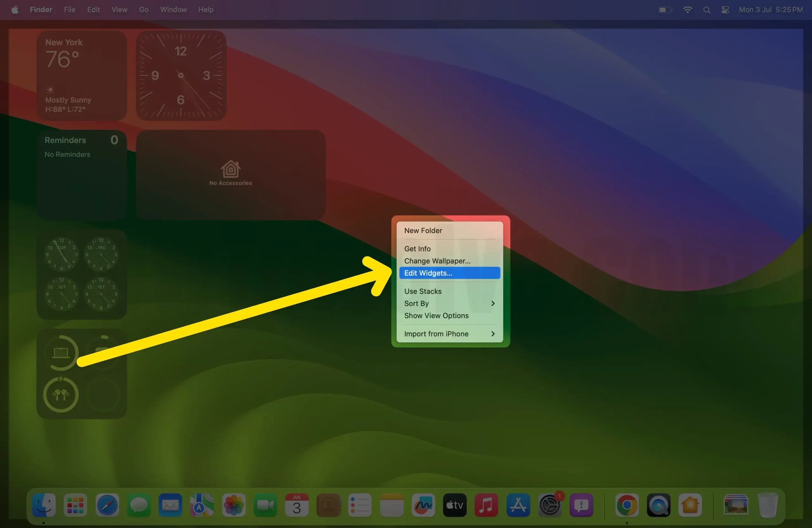Open the App Store from the Dock

[518, 505]
